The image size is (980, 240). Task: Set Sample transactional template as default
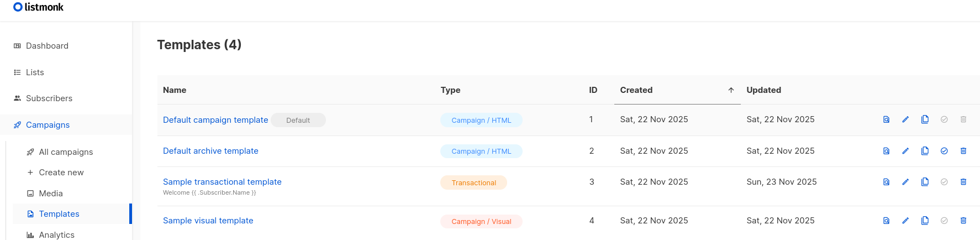click(x=944, y=182)
